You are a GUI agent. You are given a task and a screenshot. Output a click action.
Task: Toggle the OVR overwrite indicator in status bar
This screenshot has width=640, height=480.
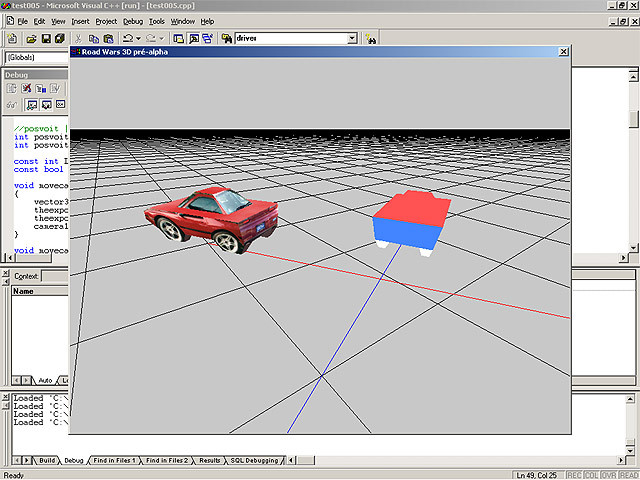[x=609, y=474]
